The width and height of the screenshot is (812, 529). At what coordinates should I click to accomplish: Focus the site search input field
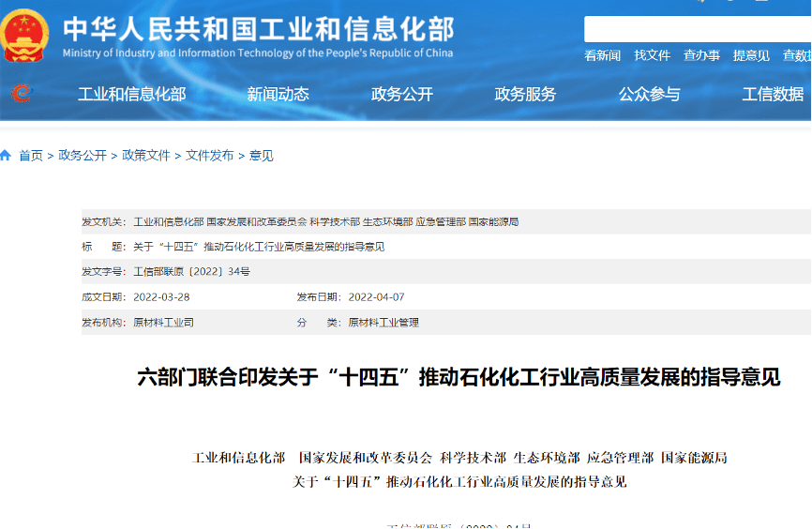pos(698,29)
